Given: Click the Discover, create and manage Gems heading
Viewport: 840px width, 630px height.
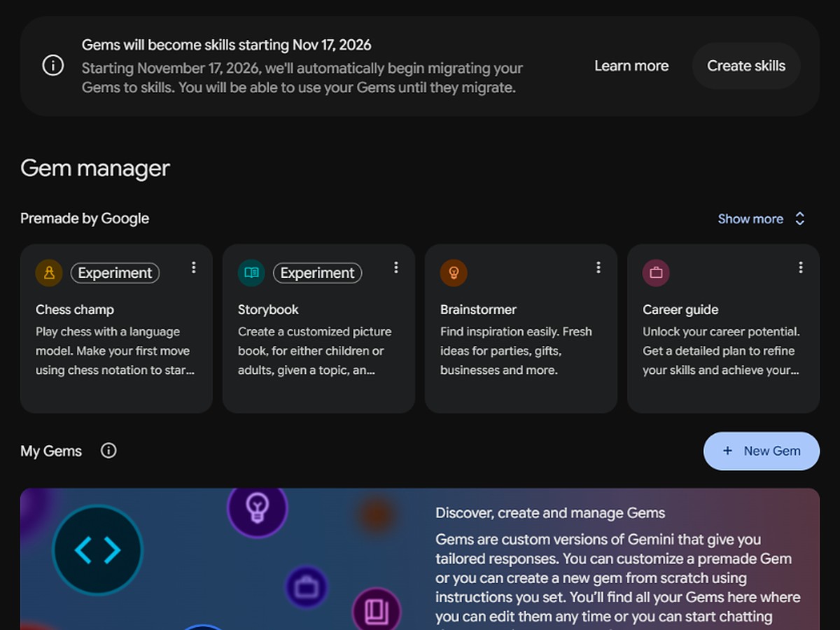Looking at the screenshot, I should [x=550, y=513].
